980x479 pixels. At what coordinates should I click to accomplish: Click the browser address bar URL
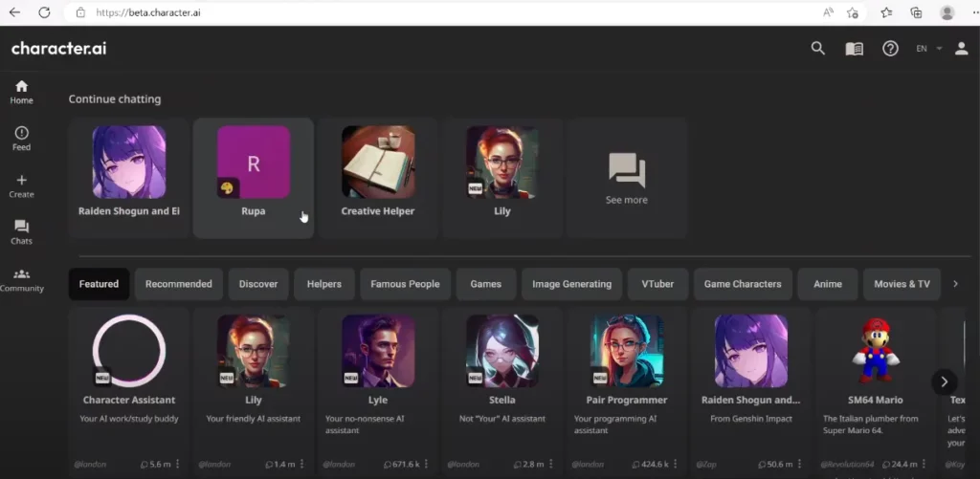148,12
